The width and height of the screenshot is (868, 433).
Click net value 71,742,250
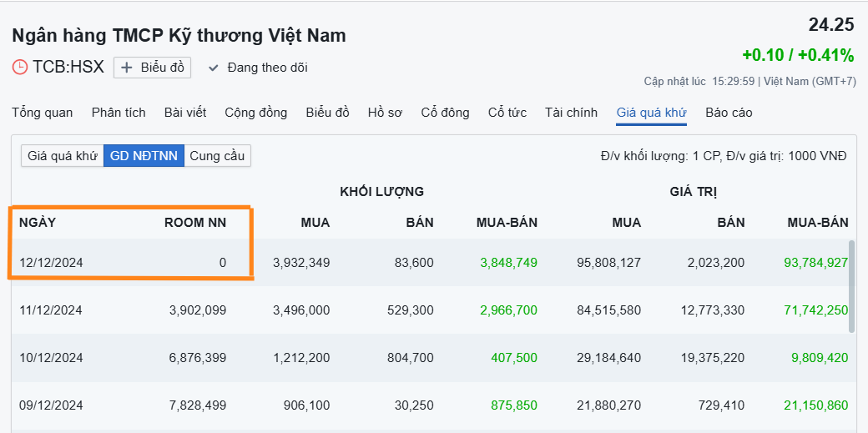pos(816,310)
